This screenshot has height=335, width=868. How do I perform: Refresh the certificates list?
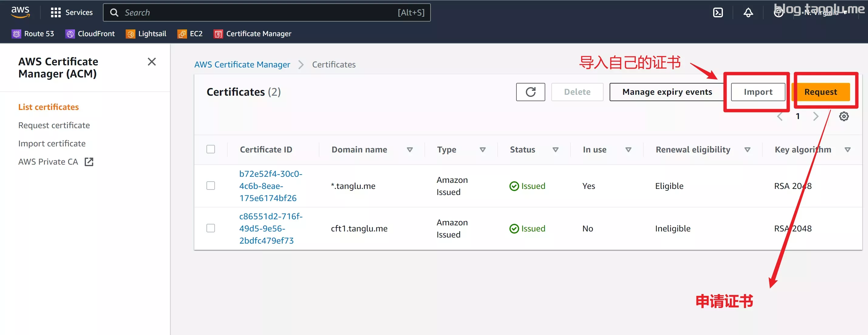530,92
